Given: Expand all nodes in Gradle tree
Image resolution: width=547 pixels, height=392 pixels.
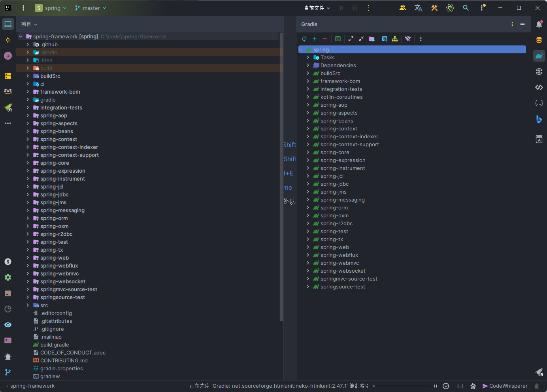Looking at the screenshot, I should click(351, 39).
